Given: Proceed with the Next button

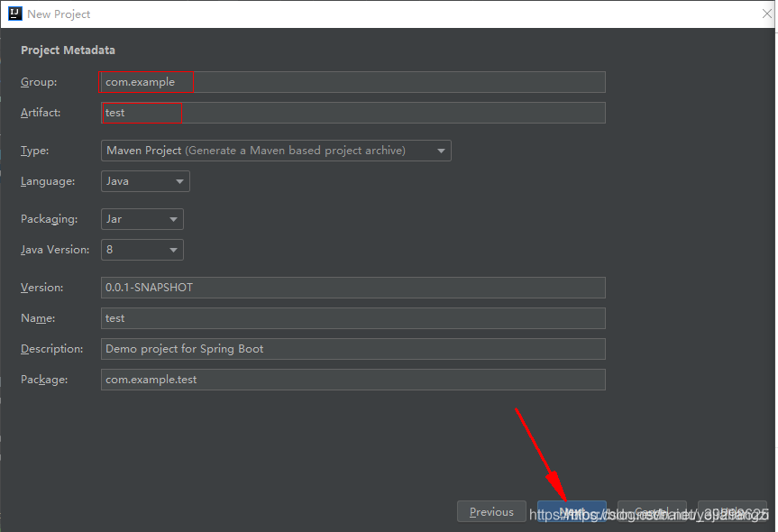Looking at the screenshot, I should coord(572,511).
